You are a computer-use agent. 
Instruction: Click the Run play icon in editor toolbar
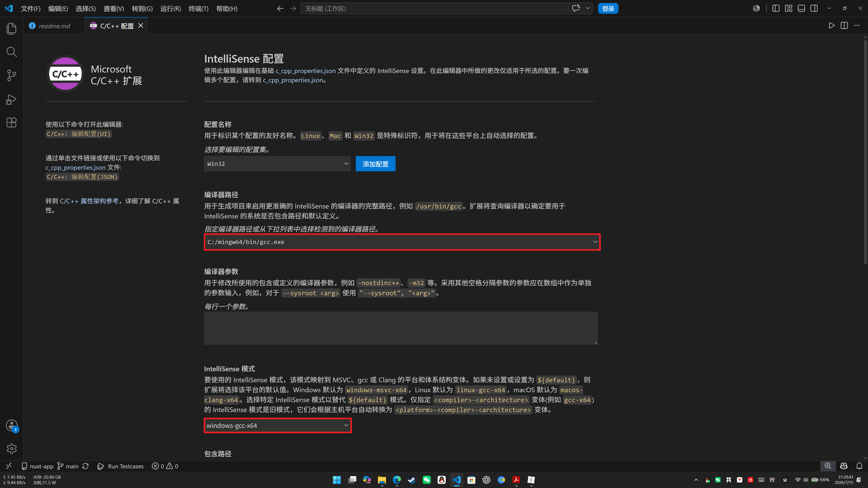831,25
